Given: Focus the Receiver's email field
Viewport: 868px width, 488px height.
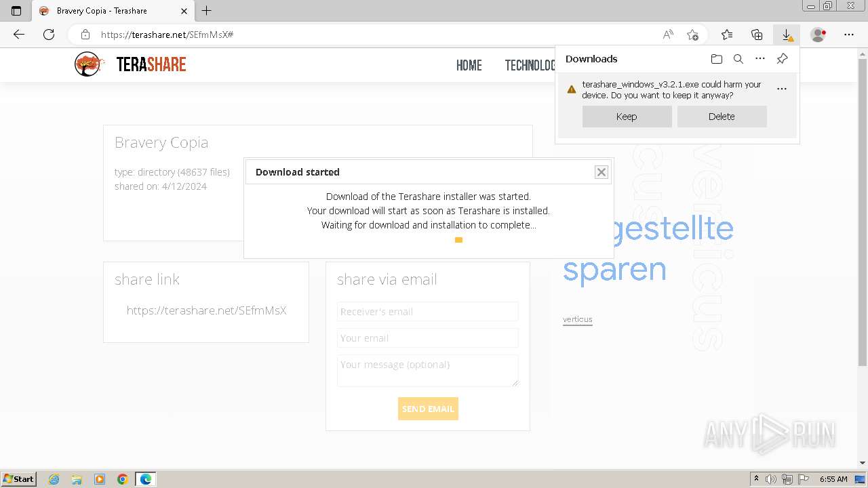Looking at the screenshot, I should [x=428, y=312].
